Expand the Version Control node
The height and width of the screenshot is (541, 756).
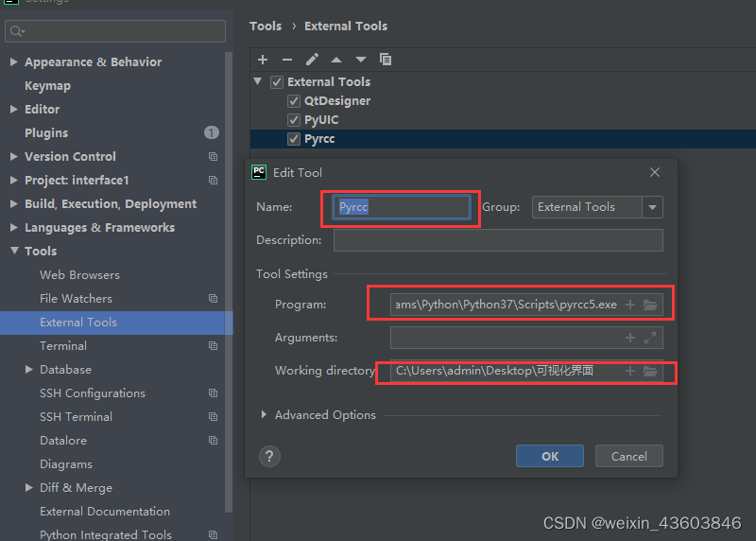(x=14, y=156)
